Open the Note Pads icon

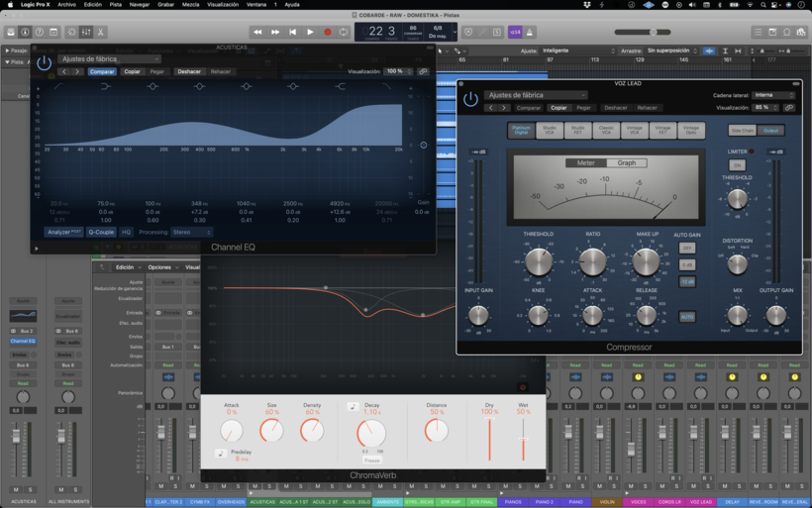tap(772, 32)
